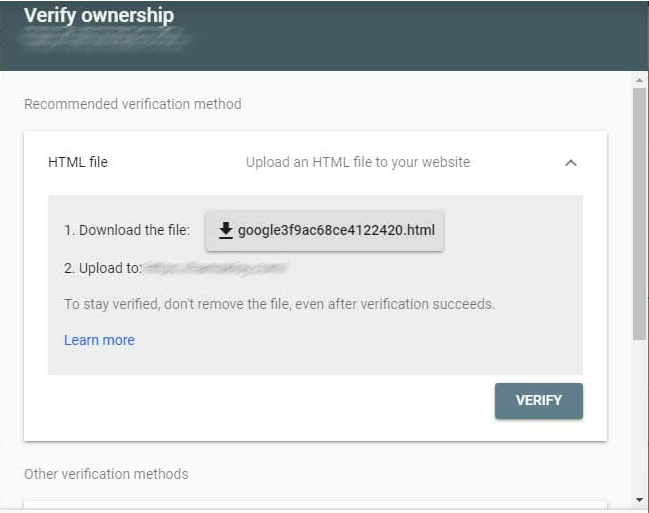
Task: Click the "1. Download the file:" step label
Action: (x=127, y=230)
